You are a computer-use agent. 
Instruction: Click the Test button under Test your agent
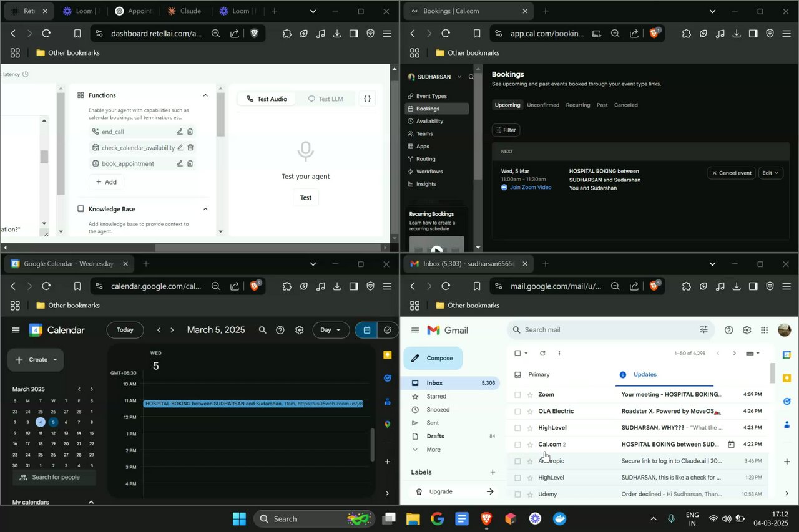point(306,198)
